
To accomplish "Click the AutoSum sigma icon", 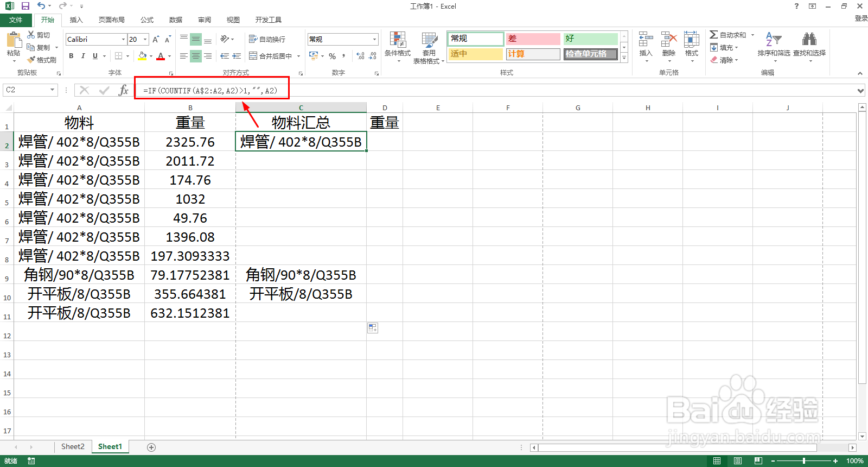I will [714, 35].
